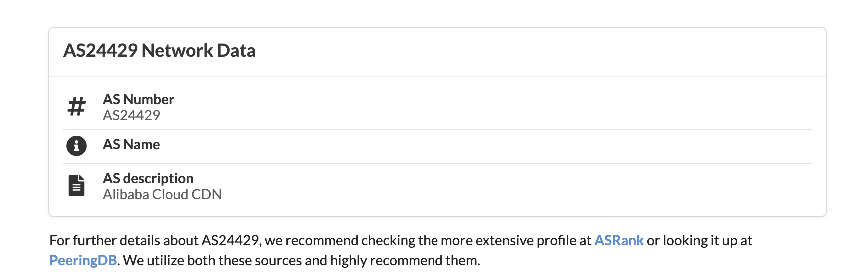868x274 pixels.
Task: Click the document AS description icon
Action: pos(76,185)
